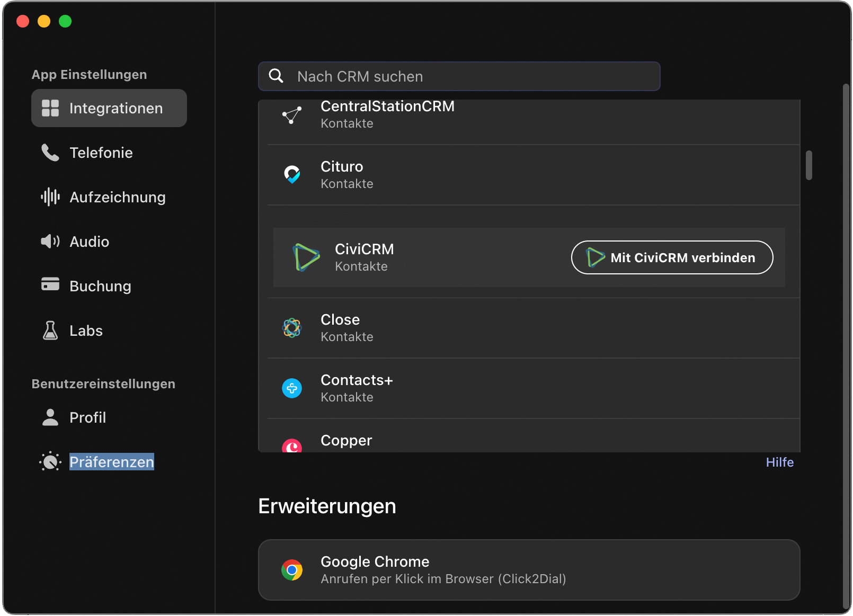Image resolution: width=853 pixels, height=616 pixels.
Task: Click the Kontakte label under Close
Action: click(x=347, y=337)
